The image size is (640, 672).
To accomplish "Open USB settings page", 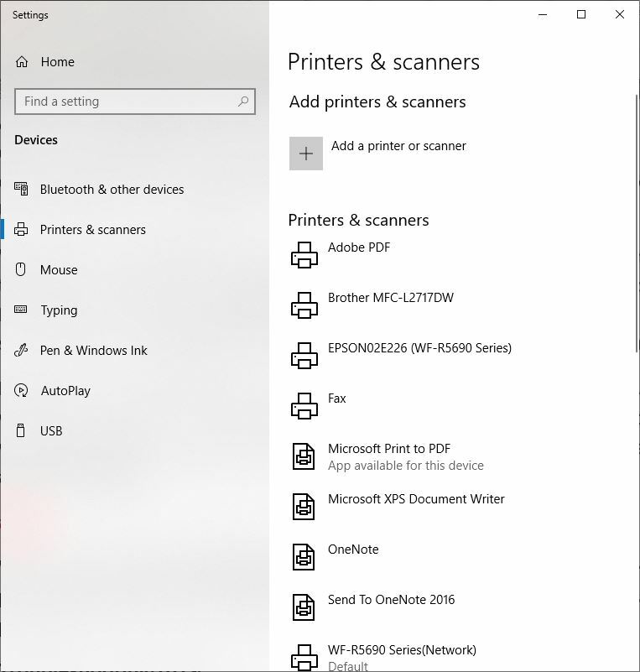I will pos(51,430).
